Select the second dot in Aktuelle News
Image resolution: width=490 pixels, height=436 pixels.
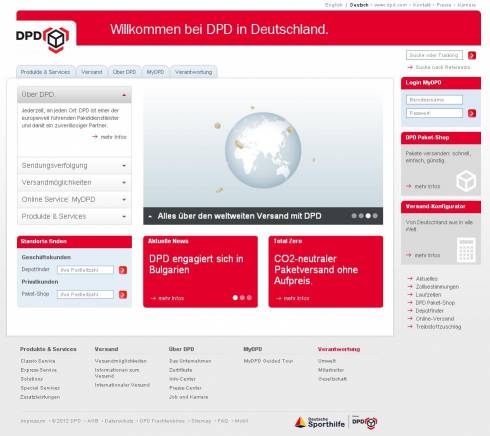(x=242, y=297)
